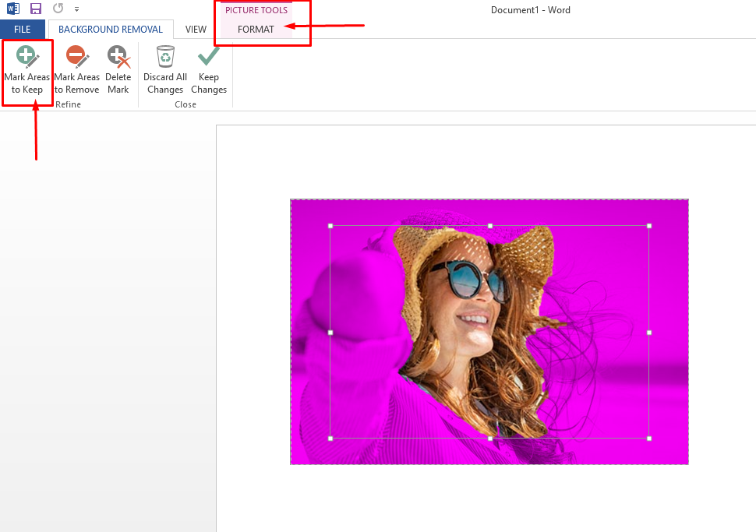Save the document with the floppy icon

36,9
